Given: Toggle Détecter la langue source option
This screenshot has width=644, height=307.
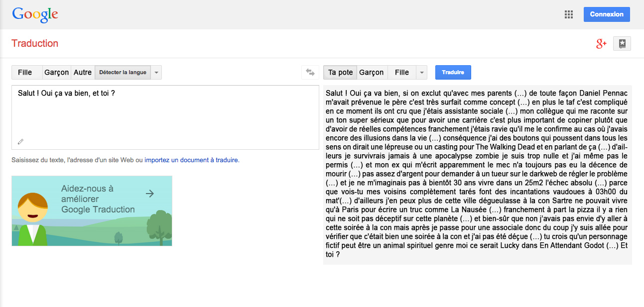Looking at the screenshot, I should click(123, 73).
